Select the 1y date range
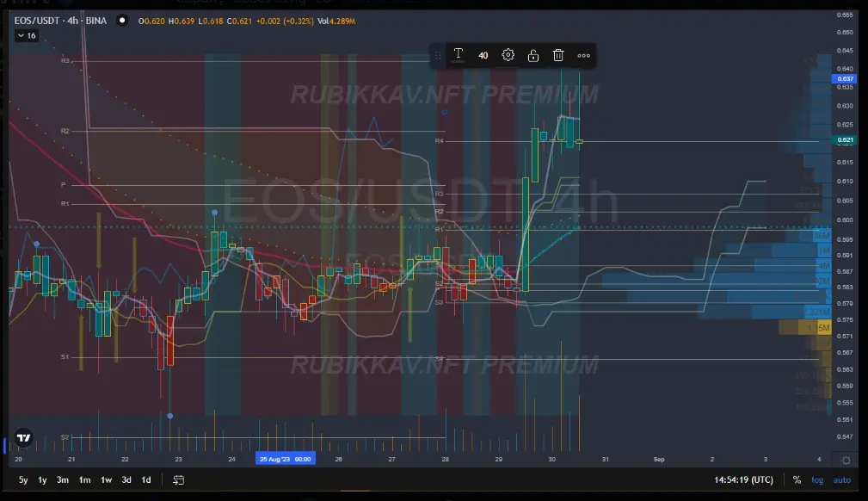 42,480
